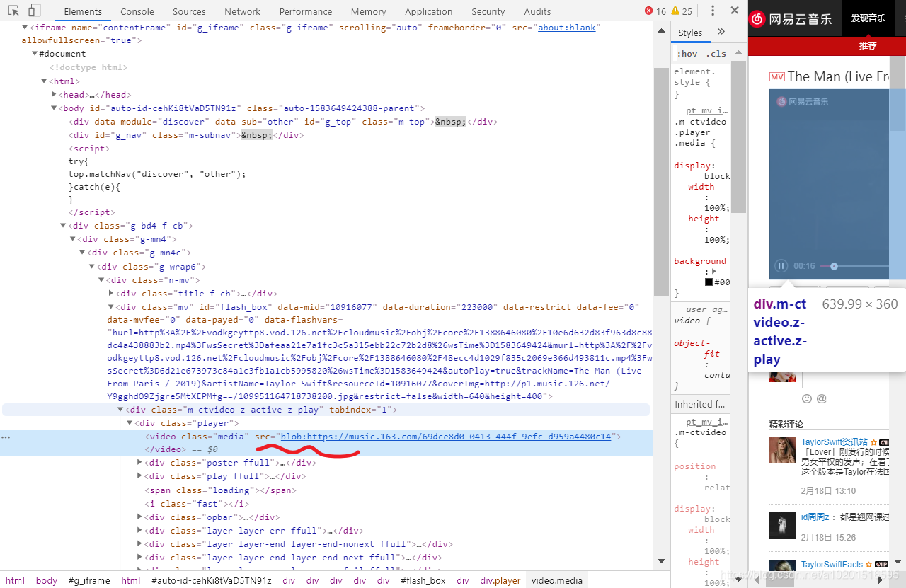The width and height of the screenshot is (906, 588).
Task: Open the DevTools three-dot customize menu
Action: (x=713, y=11)
